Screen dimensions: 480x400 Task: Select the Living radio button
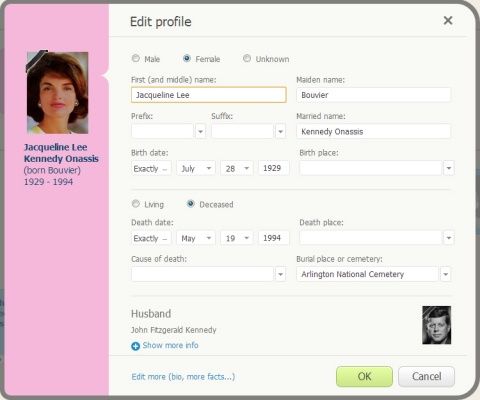pyautogui.click(x=136, y=204)
